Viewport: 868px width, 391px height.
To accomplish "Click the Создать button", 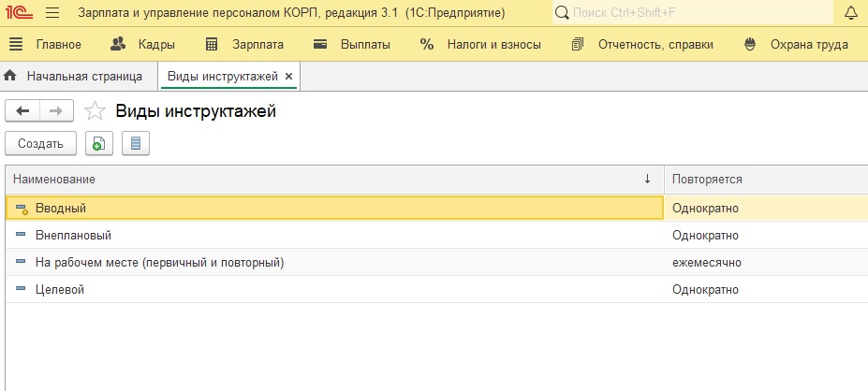I will click(40, 144).
